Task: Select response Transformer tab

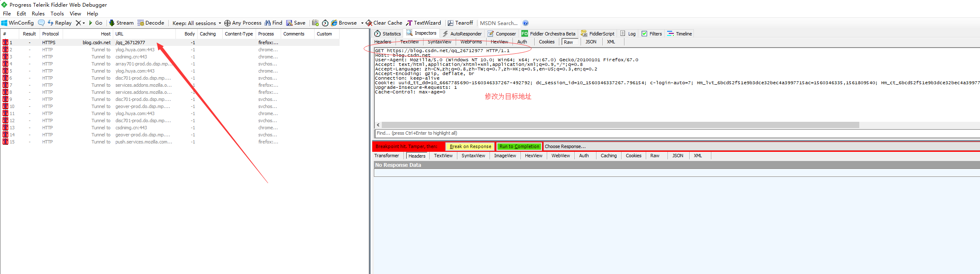Action: point(386,156)
